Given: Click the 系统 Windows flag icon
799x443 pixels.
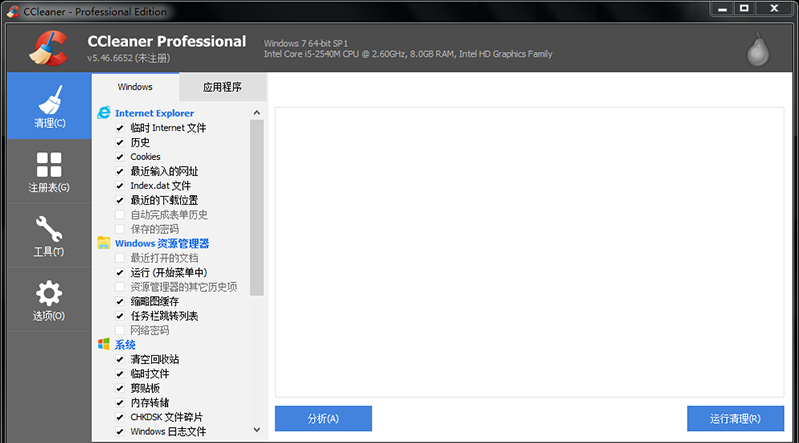Looking at the screenshot, I should coord(104,344).
